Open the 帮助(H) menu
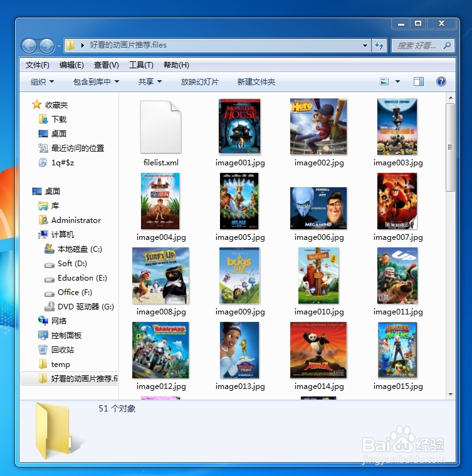This screenshot has height=476, width=472. 176,65
